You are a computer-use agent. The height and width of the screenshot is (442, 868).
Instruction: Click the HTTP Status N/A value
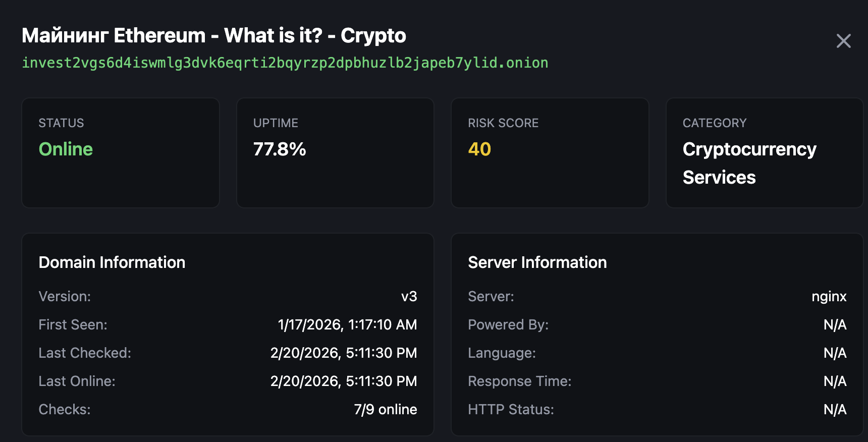click(835, 409)
